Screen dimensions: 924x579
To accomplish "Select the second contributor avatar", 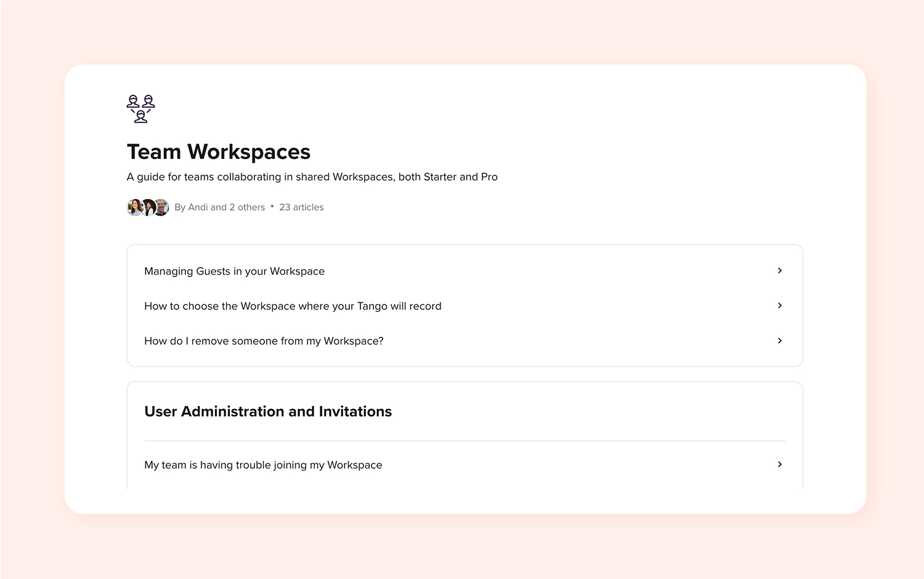I will coord(148,207).
